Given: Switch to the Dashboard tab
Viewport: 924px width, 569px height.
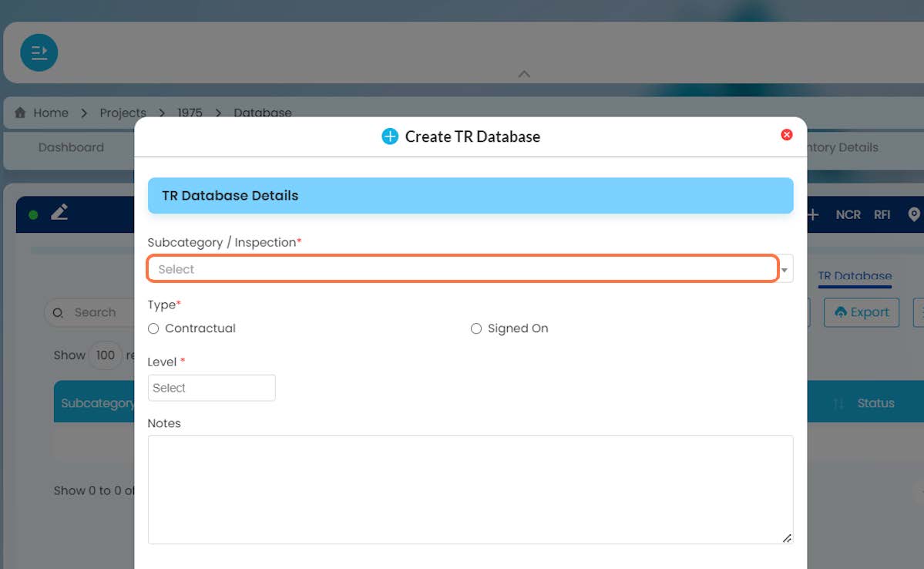Looking at the screenshot, I should [71, 147].
